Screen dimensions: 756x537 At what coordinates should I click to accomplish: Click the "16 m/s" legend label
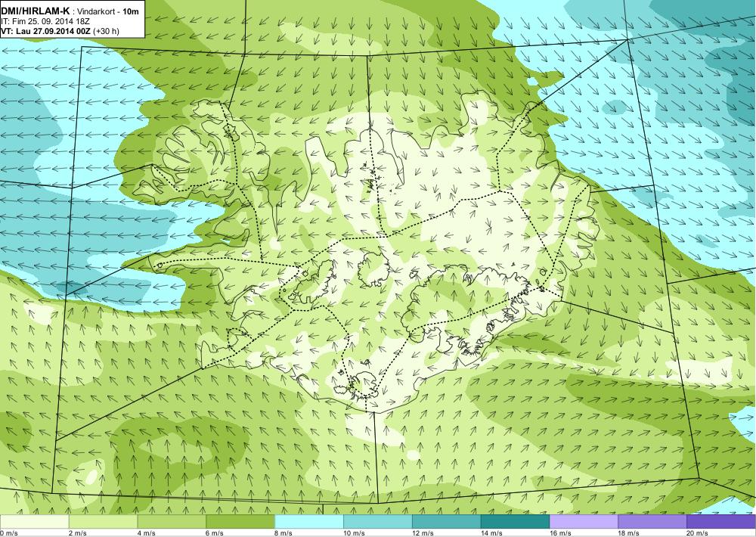(x=561, y=533)
